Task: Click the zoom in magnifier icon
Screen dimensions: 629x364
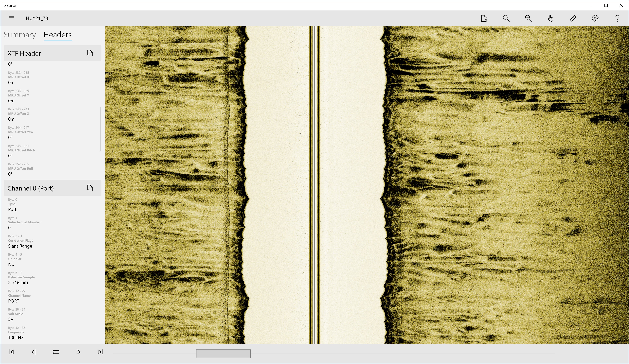Action: click(x=506, y=18)
